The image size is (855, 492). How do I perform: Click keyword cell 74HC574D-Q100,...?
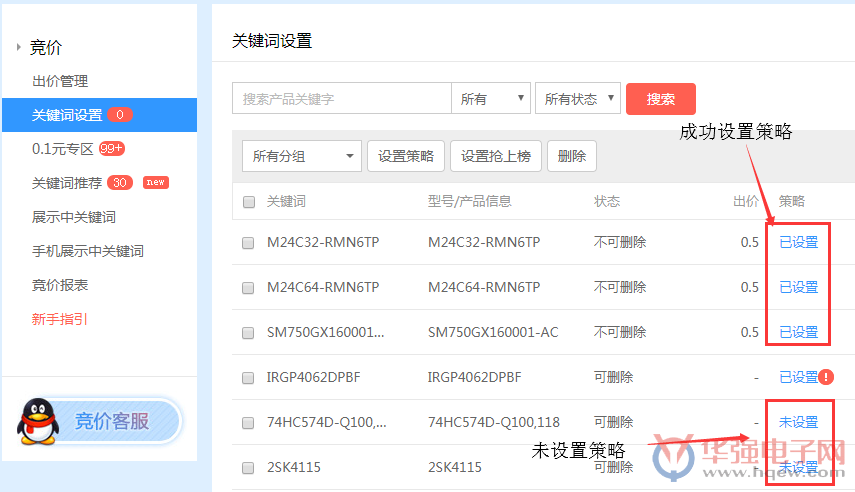coord(327,422)
